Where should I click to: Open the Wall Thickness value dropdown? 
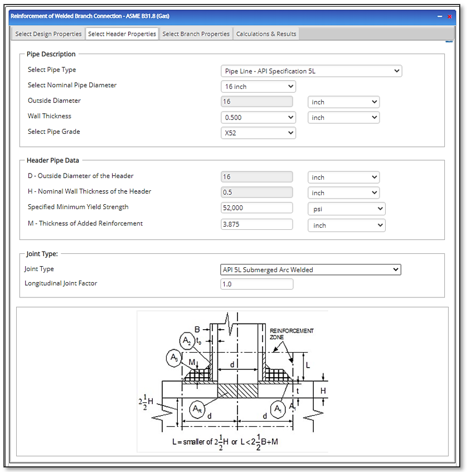258,118
